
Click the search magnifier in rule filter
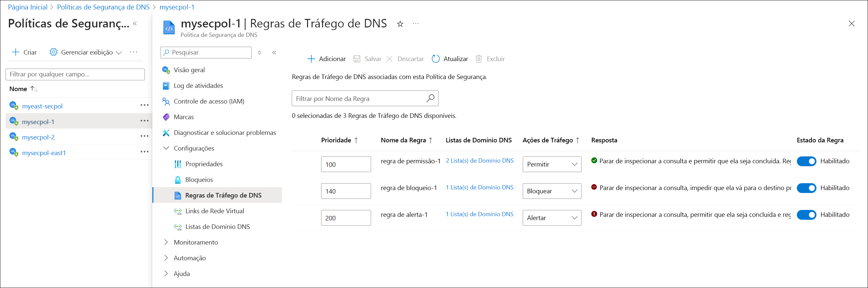click(x=430, y=99)
